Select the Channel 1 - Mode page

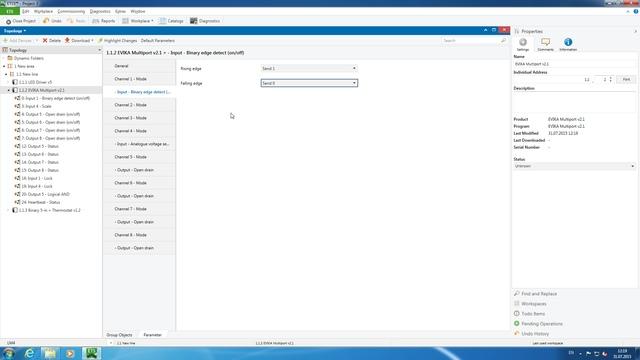tap(139, 79)
